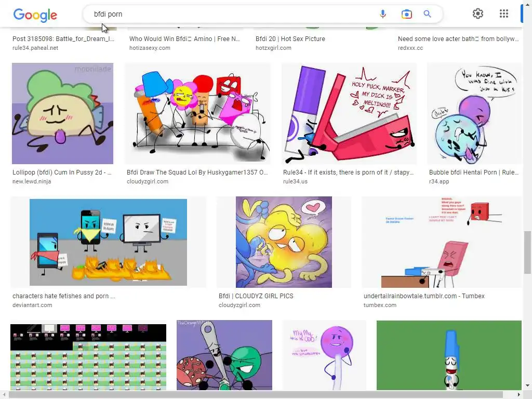Click the Google logo
The width and height of the screenshot is (532, 399).
(35, 15)
